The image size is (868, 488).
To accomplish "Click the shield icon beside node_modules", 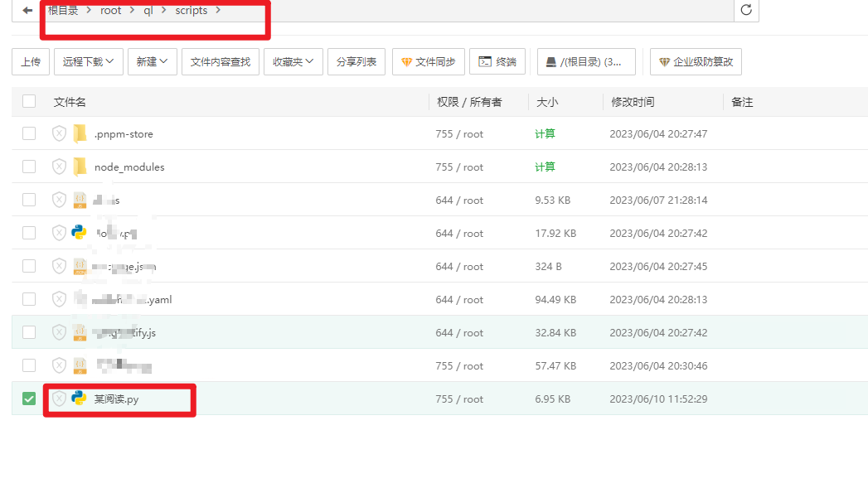I will pos(58,167).
